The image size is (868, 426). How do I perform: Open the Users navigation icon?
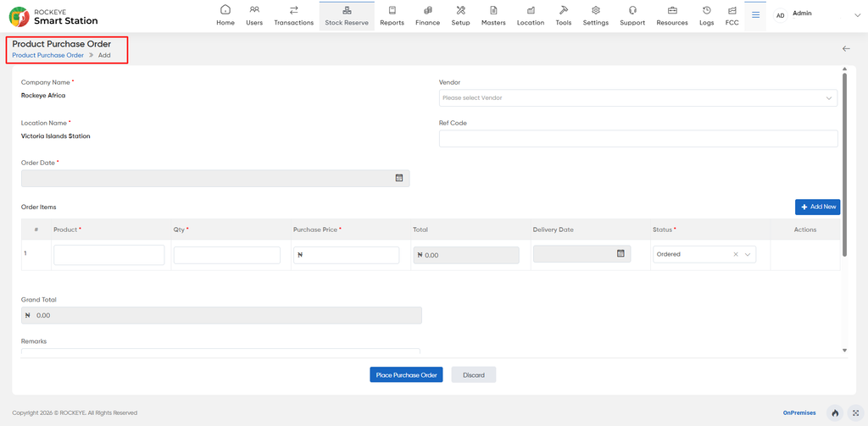click(x=254, y=10)
